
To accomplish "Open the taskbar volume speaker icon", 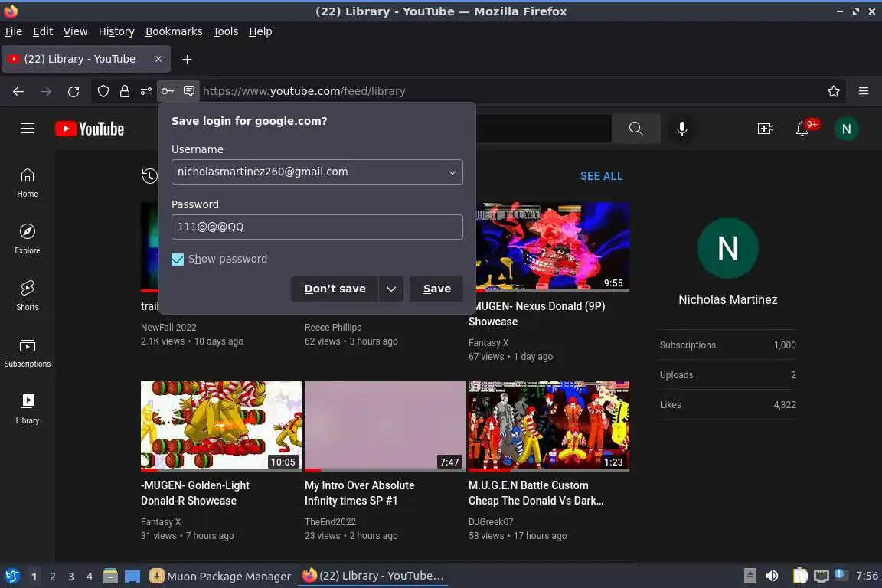I will click(x=772, y=576).
